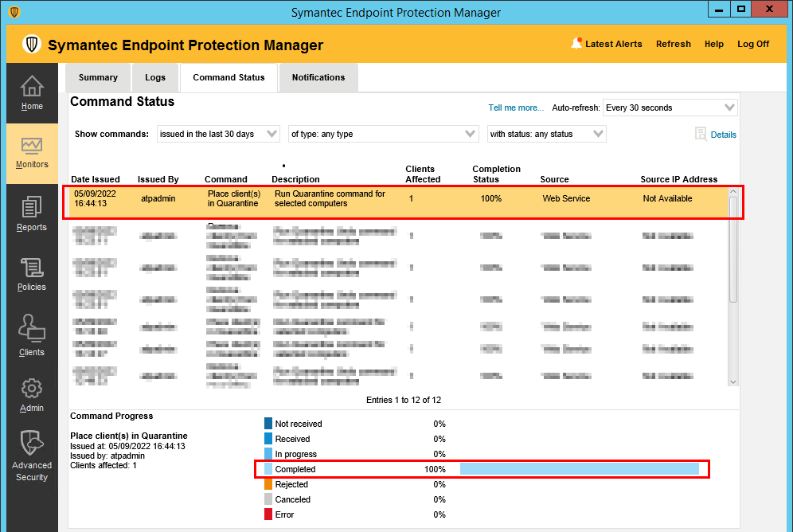Viewport: 793px width, 532px height.
Task: Open the 'issued in the last 30 days' dropdown
Action: (218, 134)
